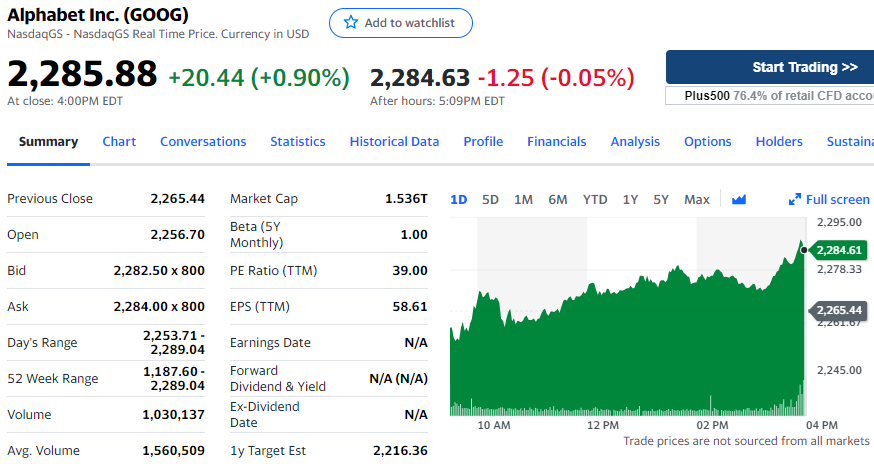The width and height of the screenshot is (874, 464).
Task: Select the 5D chart range
Action: (490, 200)
